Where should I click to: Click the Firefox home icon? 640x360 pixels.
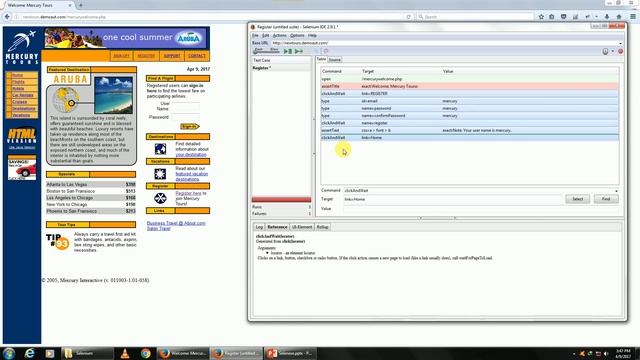[x=619, y=17]
